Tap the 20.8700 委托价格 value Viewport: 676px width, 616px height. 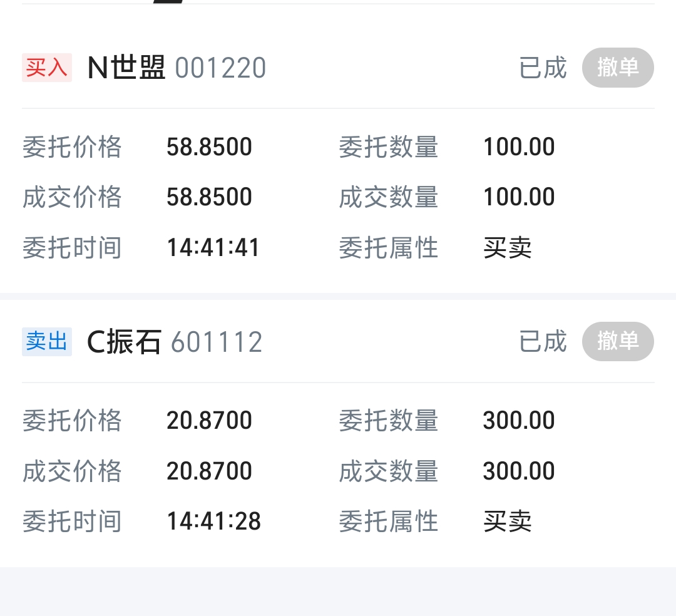(x=209, y=421)
